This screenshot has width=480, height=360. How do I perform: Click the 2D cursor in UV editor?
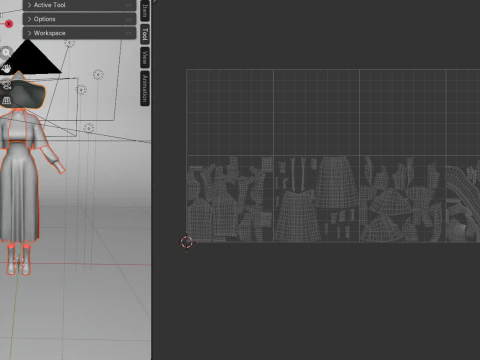coord(187,242)
